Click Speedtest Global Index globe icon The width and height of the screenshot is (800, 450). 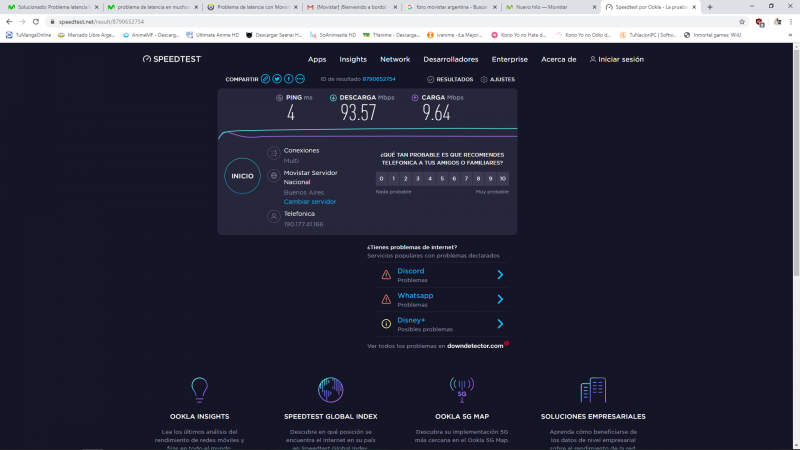coord(331,390)
